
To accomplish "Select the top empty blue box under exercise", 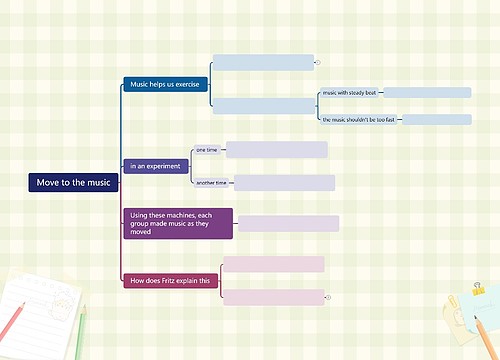I will tap(263, 63).
